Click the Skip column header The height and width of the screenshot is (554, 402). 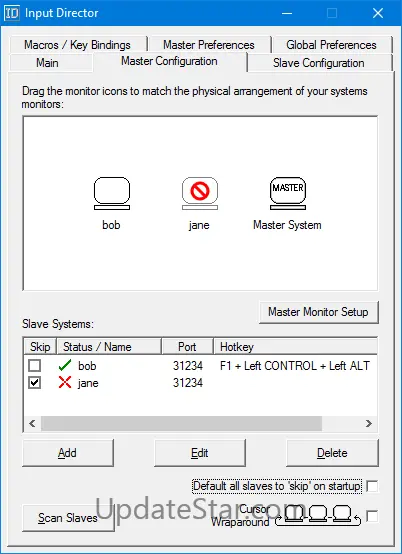pos(40,347)
